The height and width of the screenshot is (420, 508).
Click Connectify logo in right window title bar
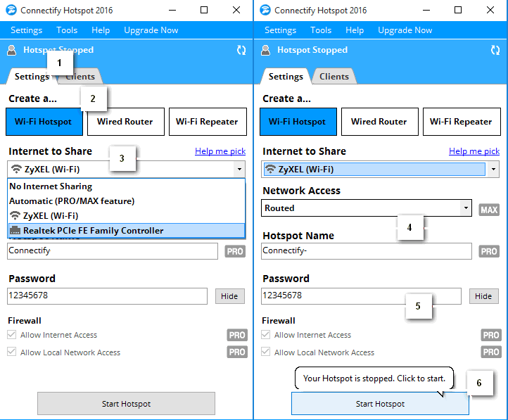click(x=265, y=10)
